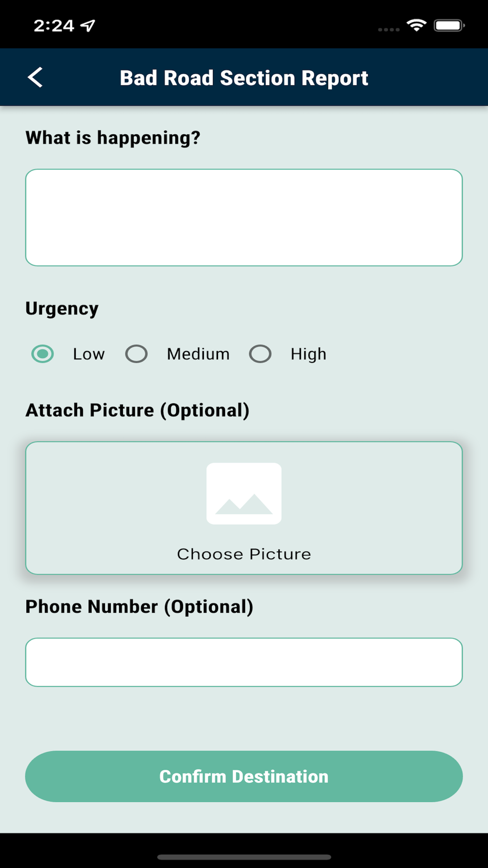Click the picture placeholder icon
488x868 pixels.
pyautogui.click(x=244, y=494)
